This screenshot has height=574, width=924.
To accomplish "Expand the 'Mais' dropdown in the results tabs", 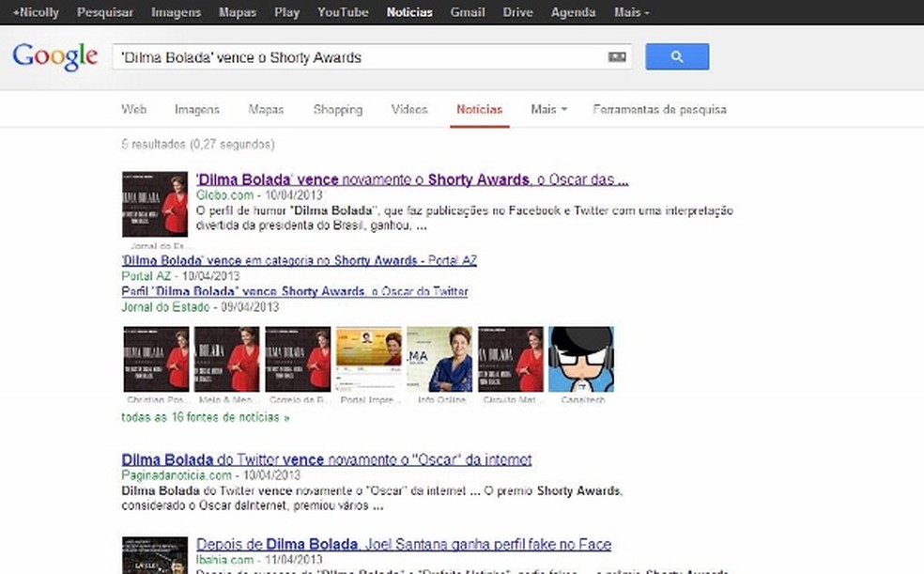I will coord(547,109).
